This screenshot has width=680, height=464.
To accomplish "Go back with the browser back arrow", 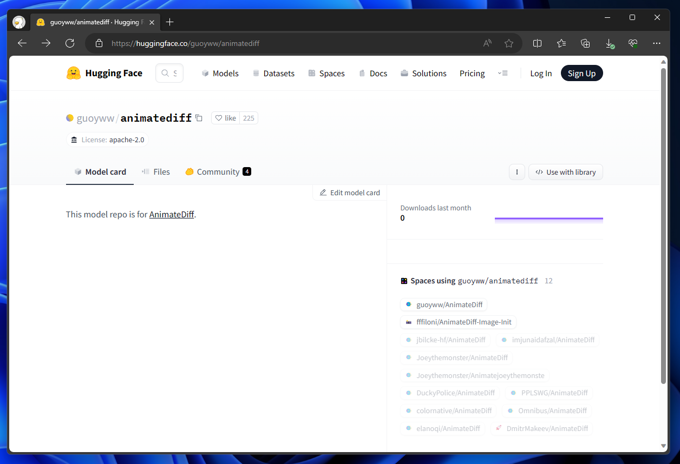I will pos(22,43).
